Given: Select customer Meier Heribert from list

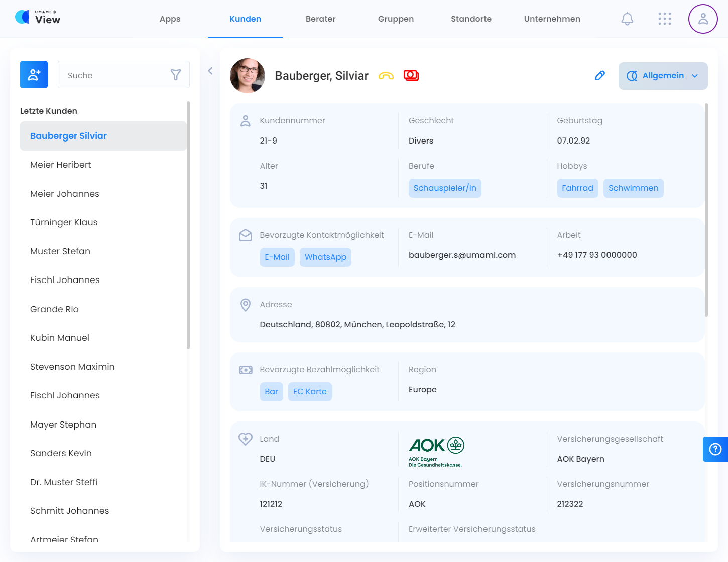Looking at the screenshot, I should click(x=61, y=165).
